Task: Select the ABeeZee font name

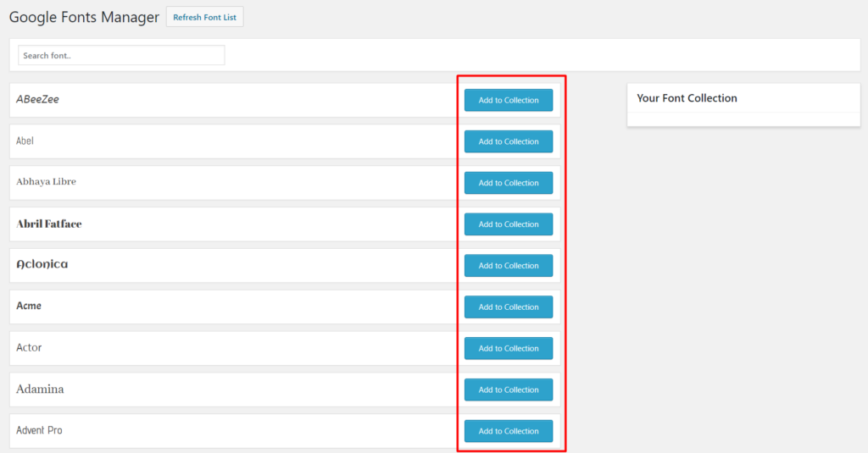Action: [37, 99]
